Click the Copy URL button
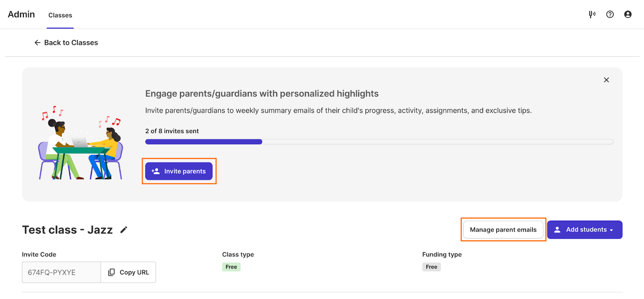This screenshot has width=644, height=299. pos(128,272)
